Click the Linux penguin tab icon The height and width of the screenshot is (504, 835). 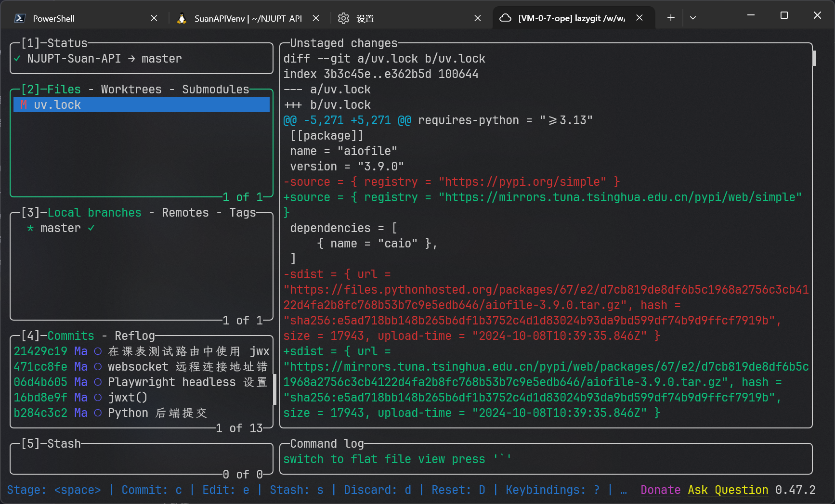[x=182, y=18]
